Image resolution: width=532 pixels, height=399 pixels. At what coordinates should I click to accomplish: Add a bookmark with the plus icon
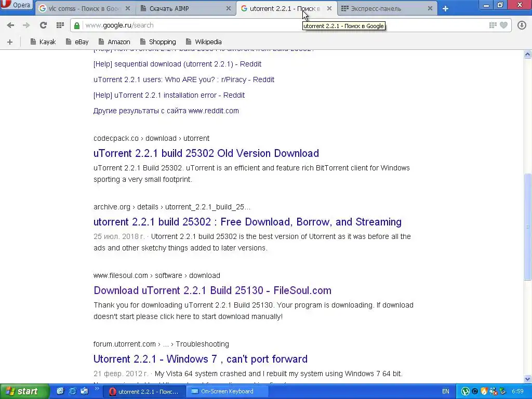10,42
